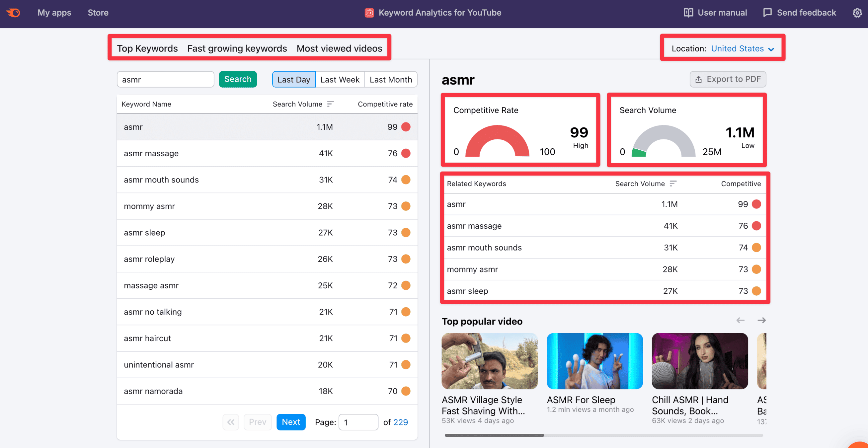The width and height of the screenshot is (868, 448).
Task: Open ASMR Village Style Fast Shaving thumbnail
Action: [489, 361]
